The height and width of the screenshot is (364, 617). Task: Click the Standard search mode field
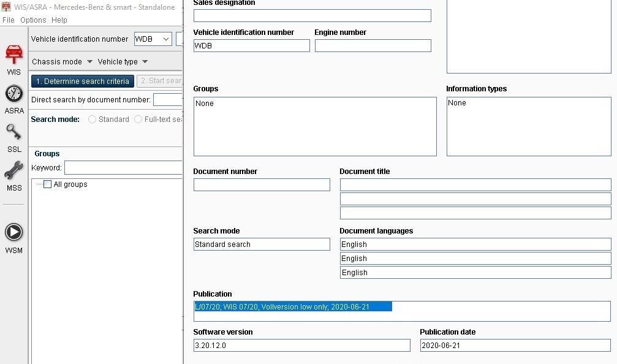[262, 245]
